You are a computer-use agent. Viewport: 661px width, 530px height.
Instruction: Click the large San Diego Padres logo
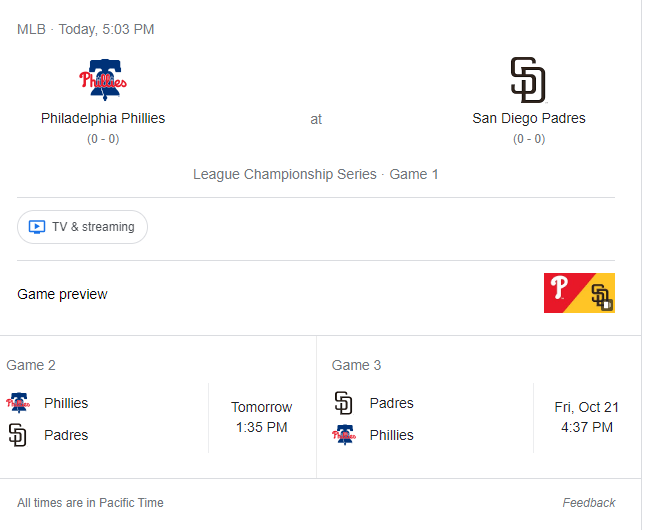(x=528, y=80)
